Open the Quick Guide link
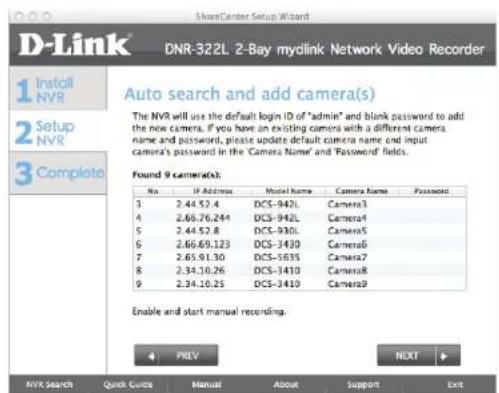Viewport: 499px width, 393px height. click(x=128, y=384)
